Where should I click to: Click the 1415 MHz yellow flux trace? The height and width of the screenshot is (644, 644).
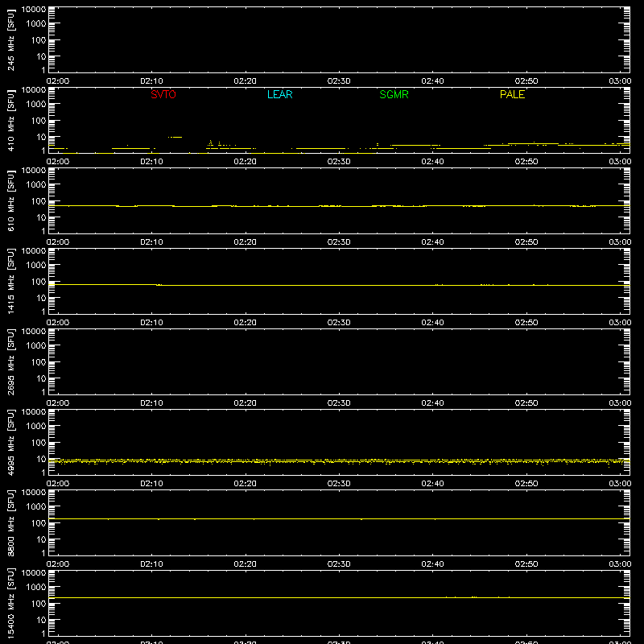click(x=339, y=285)
